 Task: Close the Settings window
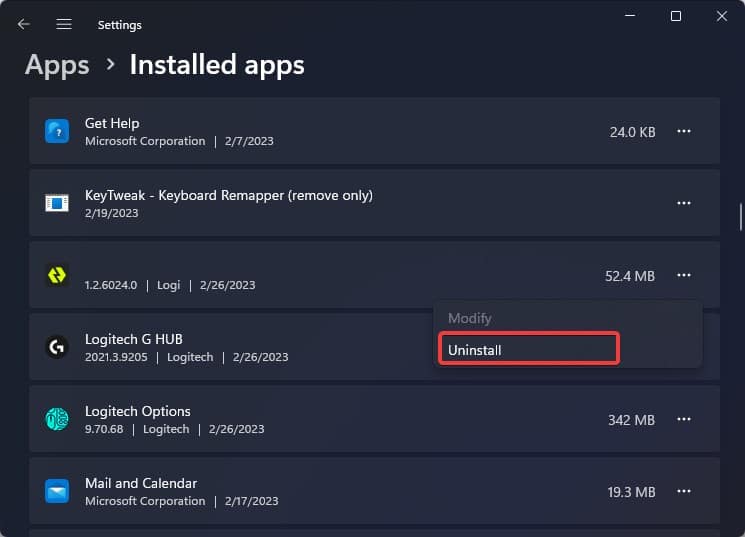tap(721, 16)
